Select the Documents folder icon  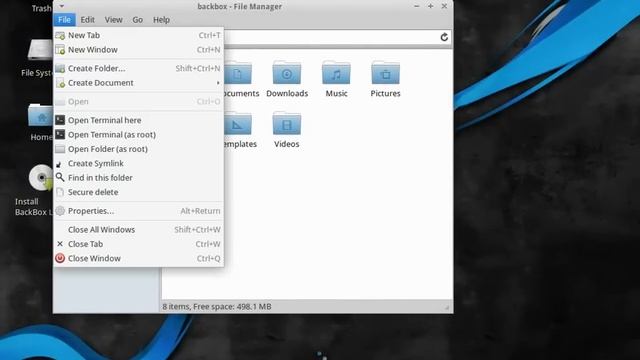pos(238,73)
